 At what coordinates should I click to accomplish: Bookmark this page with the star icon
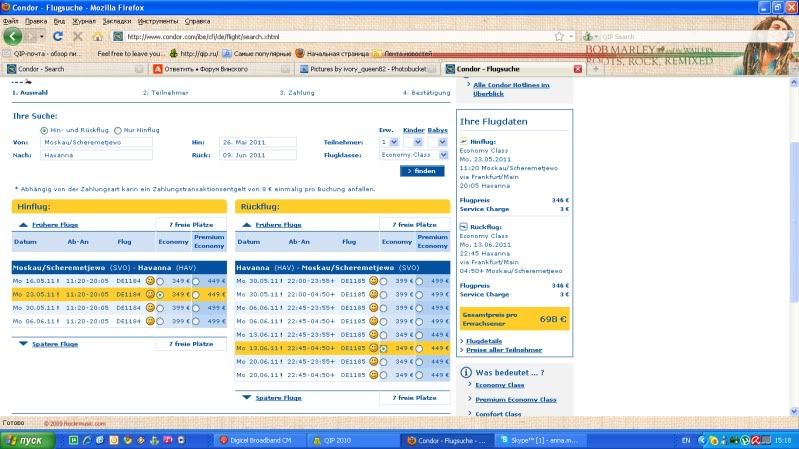coord(559,36)
